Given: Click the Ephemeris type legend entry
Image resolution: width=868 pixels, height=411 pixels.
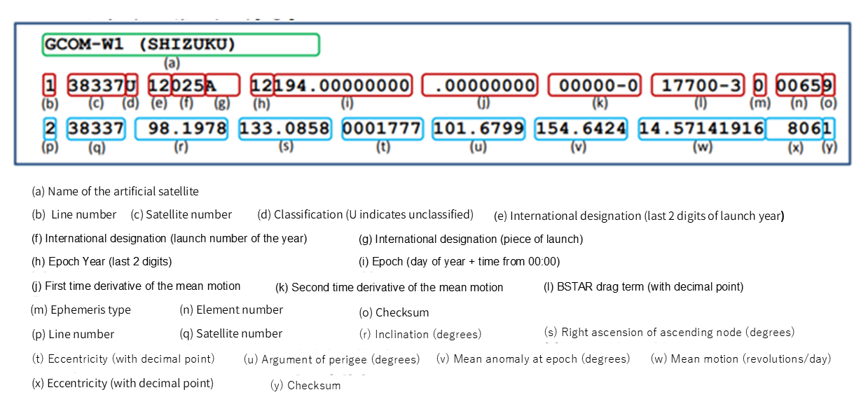Looking at the screenshot, I should pyautogui.click(x=81, y=309).
